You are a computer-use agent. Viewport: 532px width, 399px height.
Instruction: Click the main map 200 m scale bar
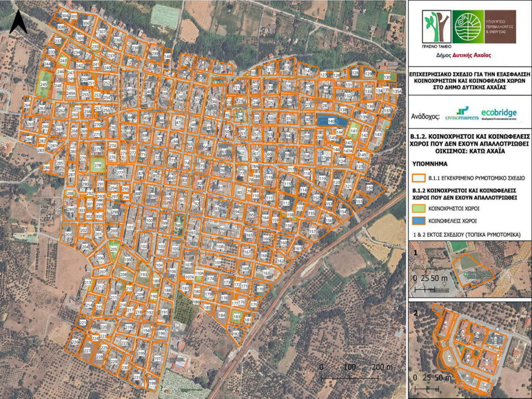(349, 377)
